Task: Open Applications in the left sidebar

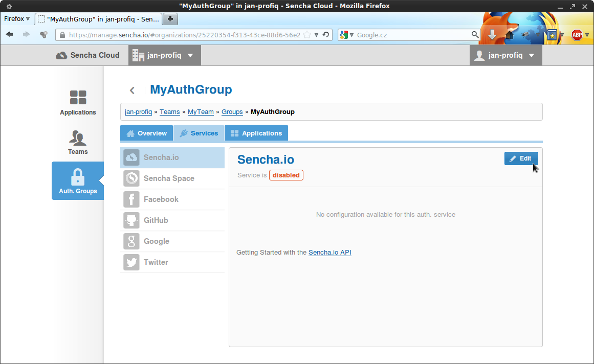Action: coord(78,102)
